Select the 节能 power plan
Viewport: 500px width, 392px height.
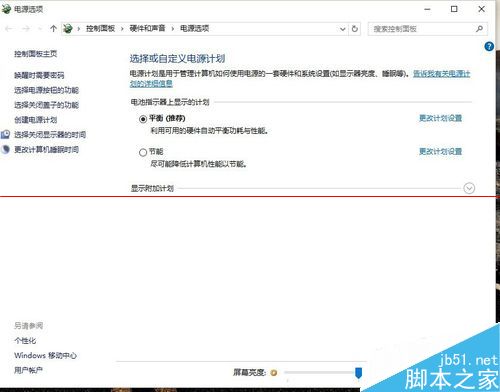pos(143,152)
